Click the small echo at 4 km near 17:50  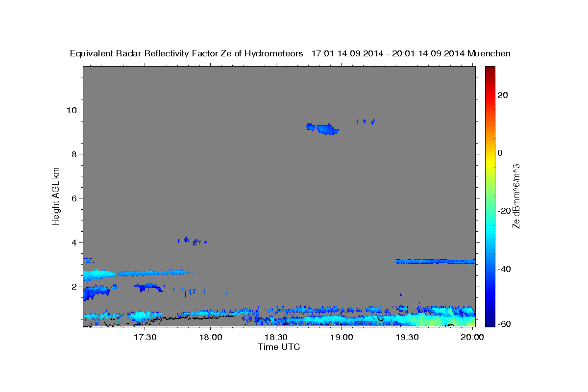coord(192,241)
